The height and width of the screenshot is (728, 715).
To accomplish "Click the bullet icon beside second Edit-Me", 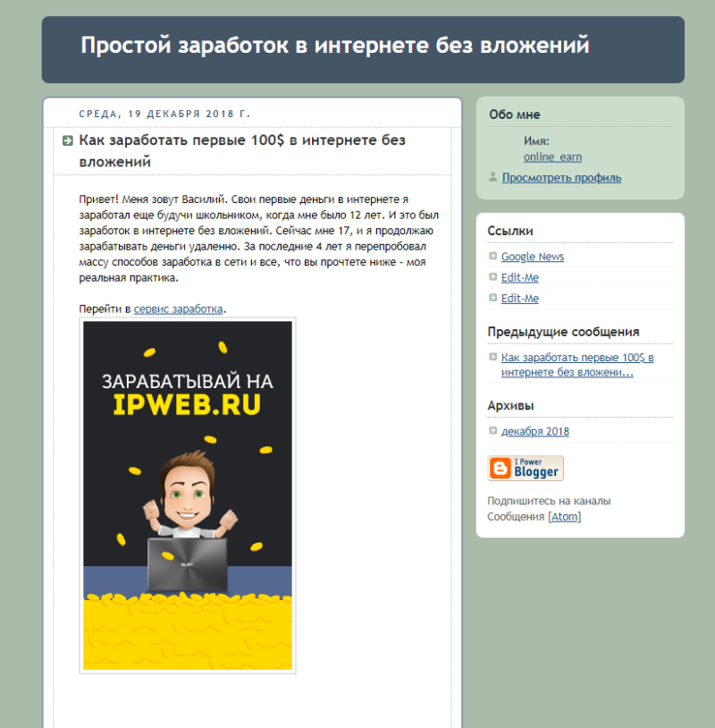I will coord(492,298).
